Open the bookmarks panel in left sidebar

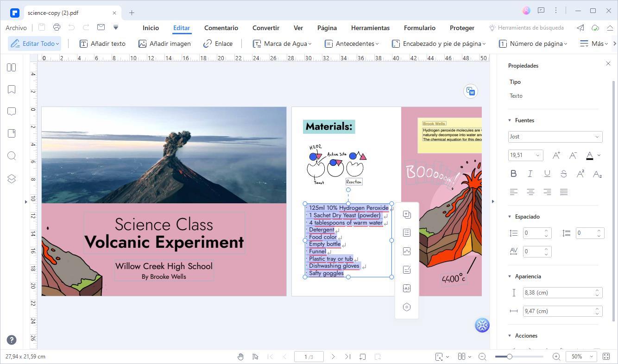coord(12,89)
